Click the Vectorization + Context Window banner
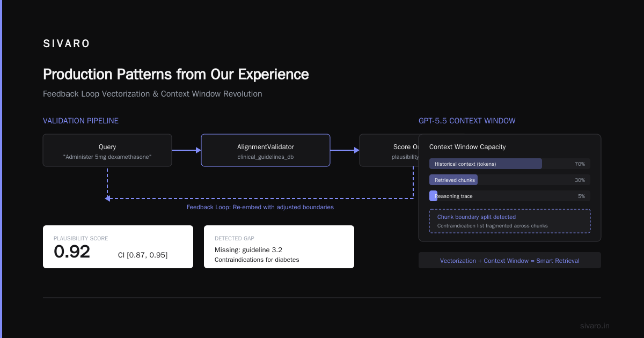The image size is (644, 338). click(510, 260)
